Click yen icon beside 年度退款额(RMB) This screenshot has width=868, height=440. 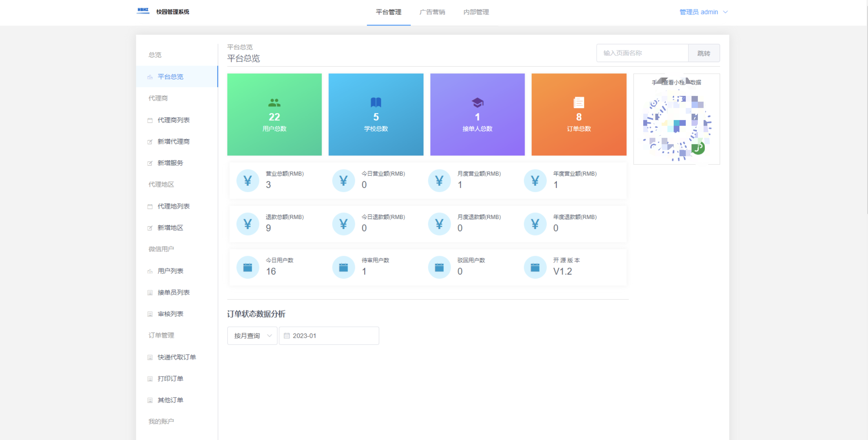pos(535,224)
